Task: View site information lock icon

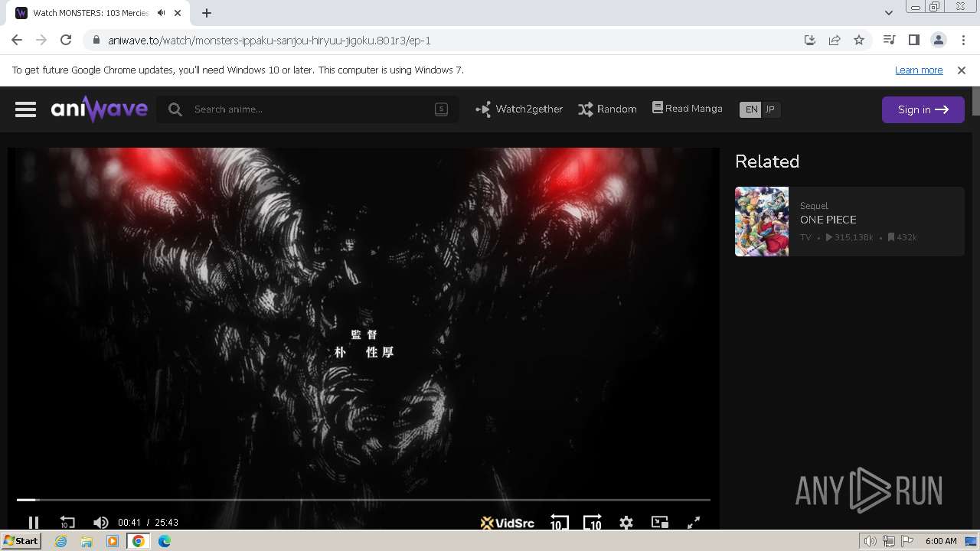Action: click(x=96, y=40)
